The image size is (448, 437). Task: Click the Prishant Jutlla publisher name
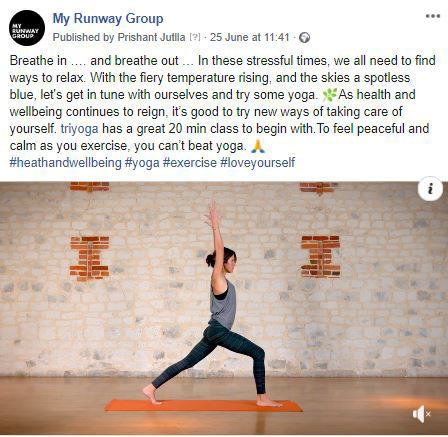(151, 37)
